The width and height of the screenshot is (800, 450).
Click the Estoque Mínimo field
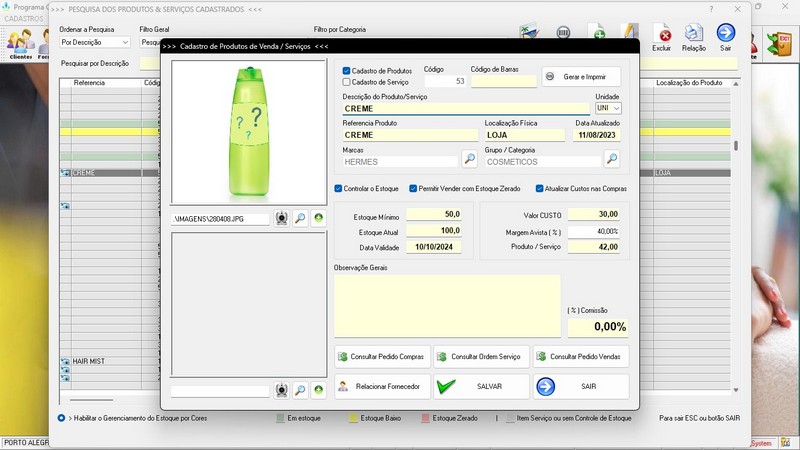point(434,214)
